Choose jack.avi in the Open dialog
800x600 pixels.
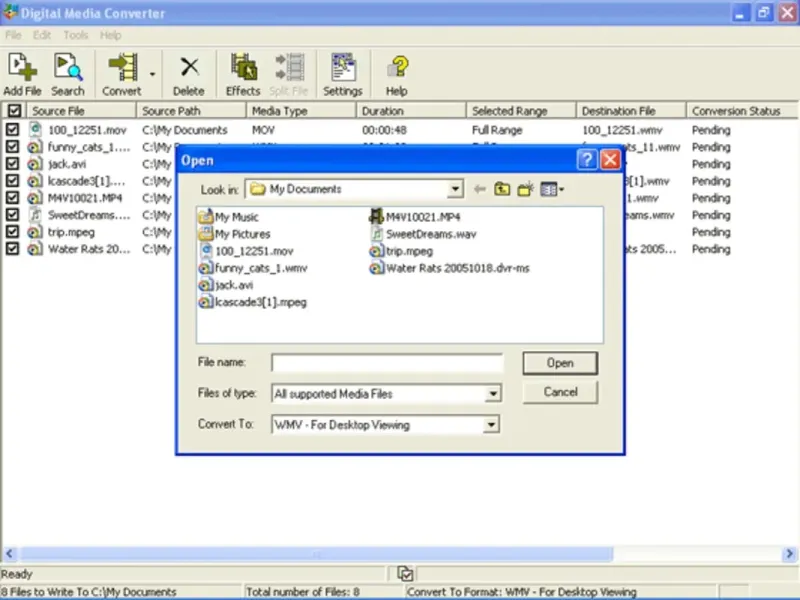(x=226, y=285)
